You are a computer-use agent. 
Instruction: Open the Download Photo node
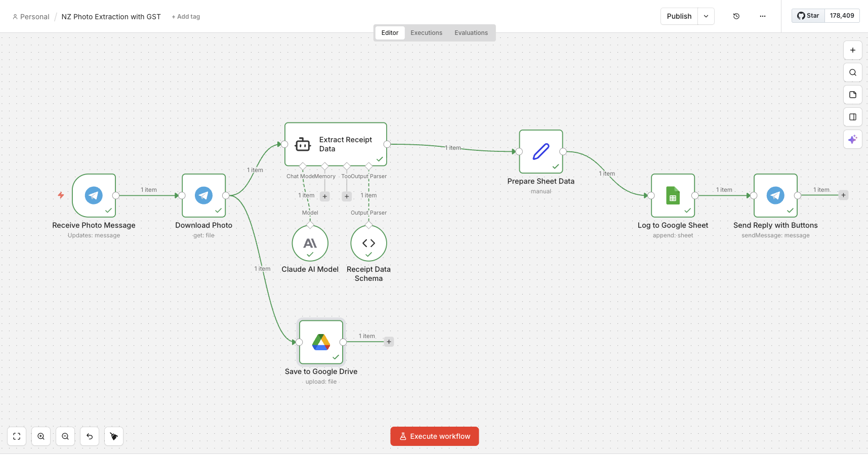(203, 195)
